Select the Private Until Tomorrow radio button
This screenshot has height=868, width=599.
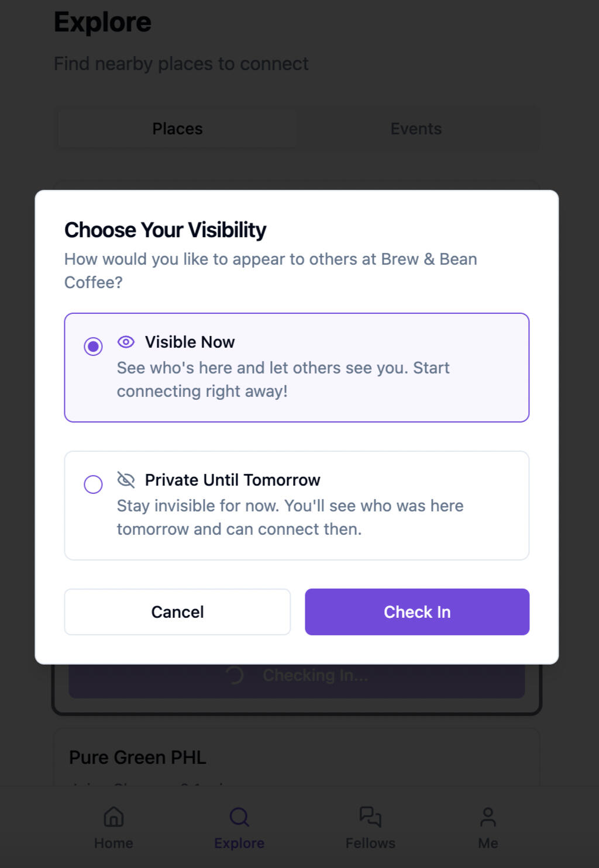93,485
